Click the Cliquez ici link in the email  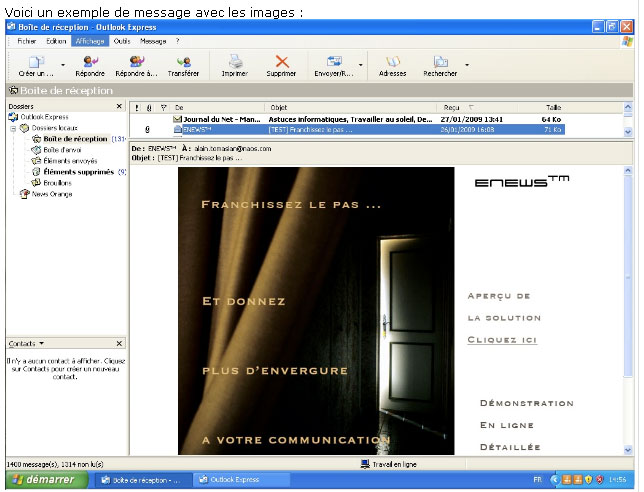point(502,340)
